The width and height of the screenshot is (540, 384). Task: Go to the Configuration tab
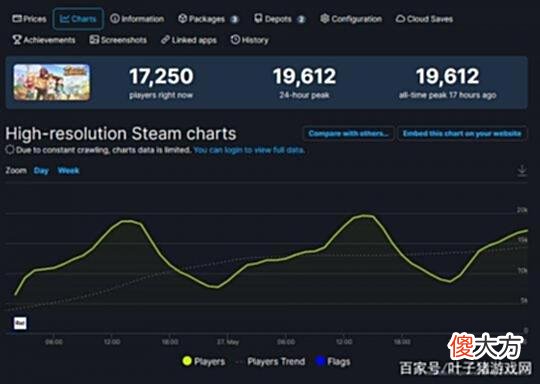[351, 19]
